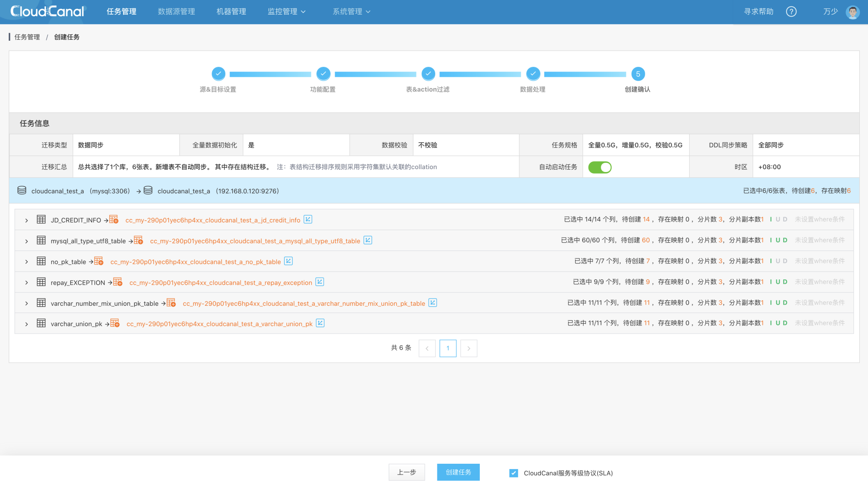868x487 pixels.
Task: Click the table icon next to JD_CREDIT_INFO
Action: [41, 219]
